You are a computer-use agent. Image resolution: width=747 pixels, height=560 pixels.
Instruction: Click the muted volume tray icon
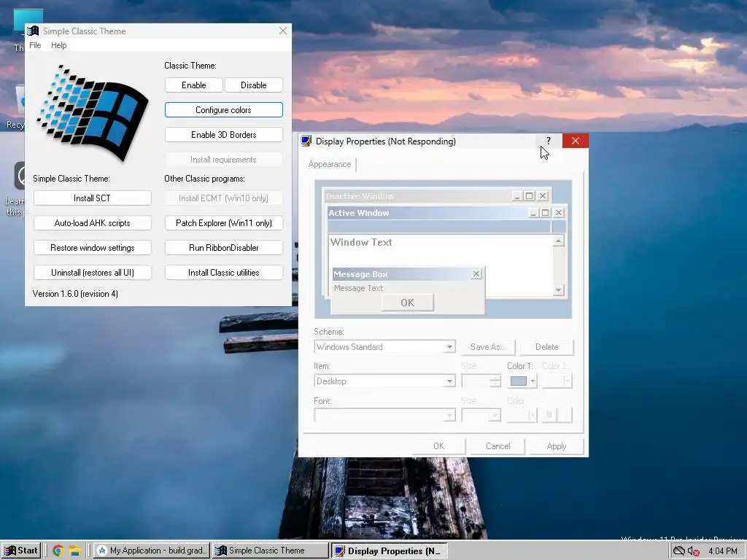tap(694, 551)
